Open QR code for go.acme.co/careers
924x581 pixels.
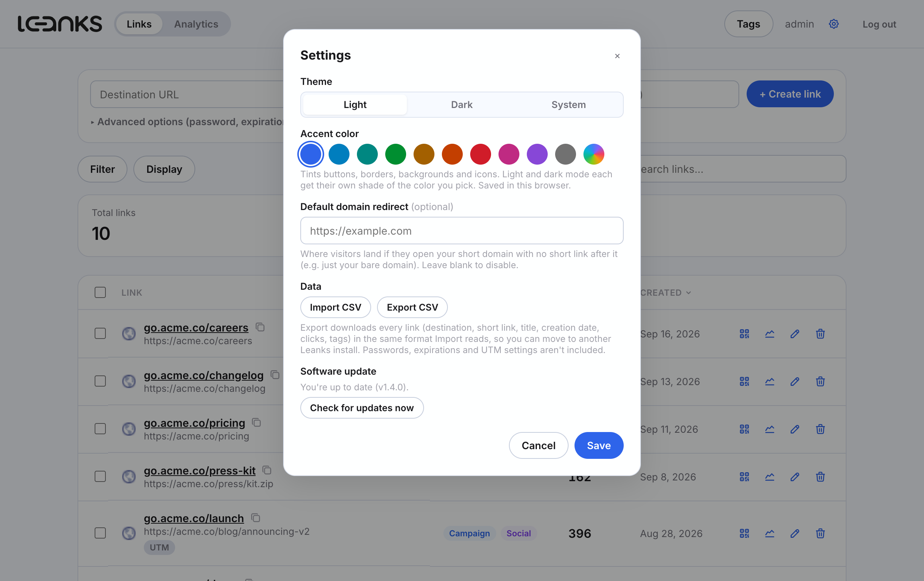(x=744, y=334)
